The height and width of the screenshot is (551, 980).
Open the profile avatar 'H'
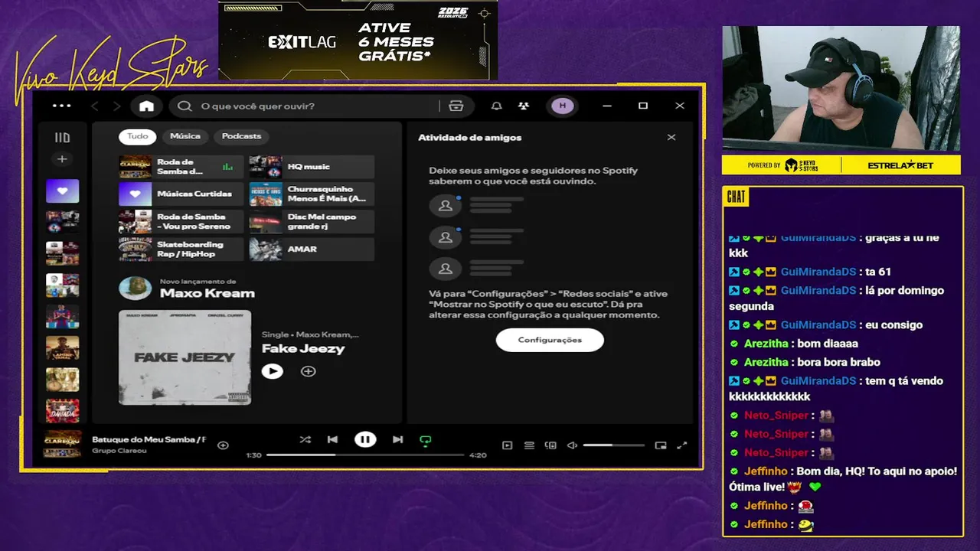click(562, 106)
